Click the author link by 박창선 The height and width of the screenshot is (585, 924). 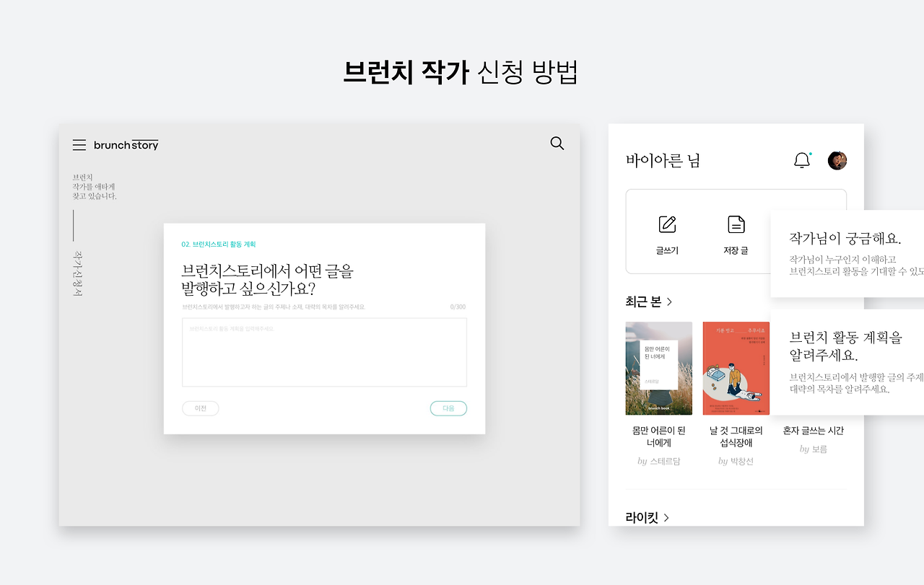coord(736,462)
